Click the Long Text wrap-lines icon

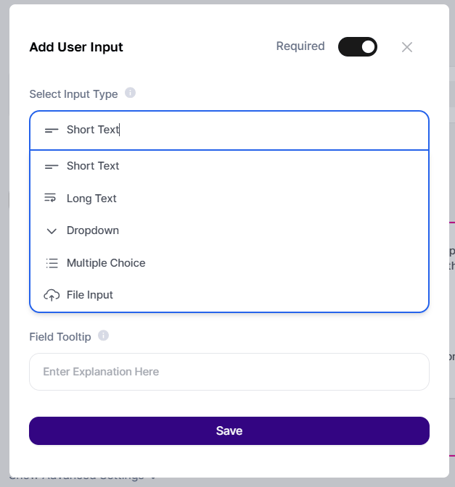50,198
